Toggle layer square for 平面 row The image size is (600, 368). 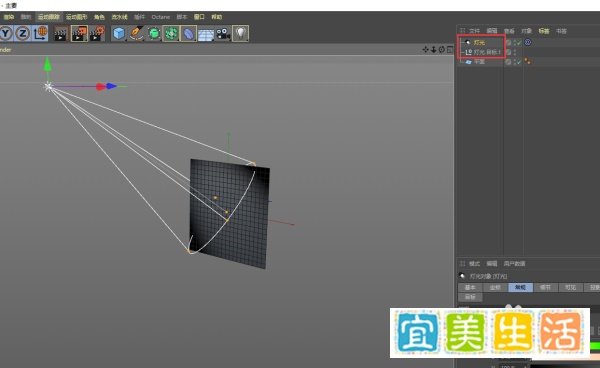(x=509, y=62)
